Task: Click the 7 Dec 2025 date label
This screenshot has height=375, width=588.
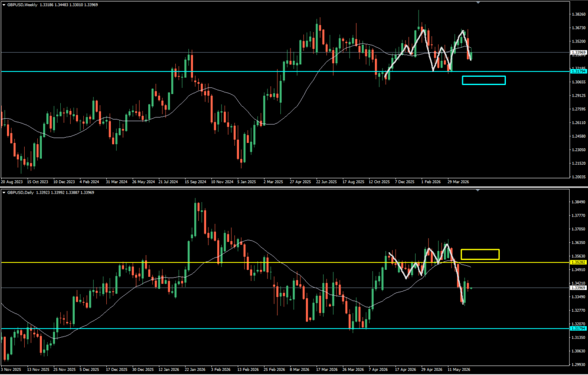Action: (x=405, y=181)
